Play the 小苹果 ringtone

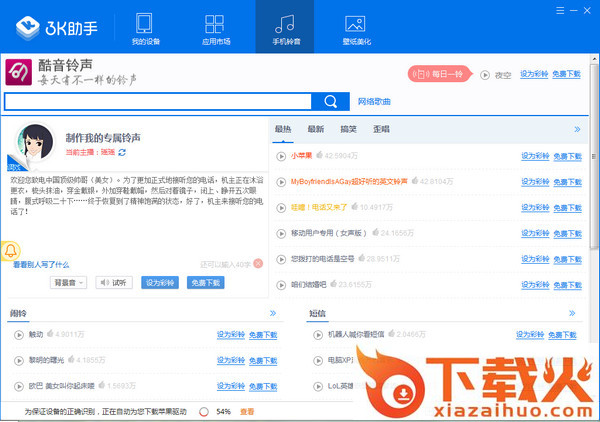pyautogui.click(x=281, y=156)
